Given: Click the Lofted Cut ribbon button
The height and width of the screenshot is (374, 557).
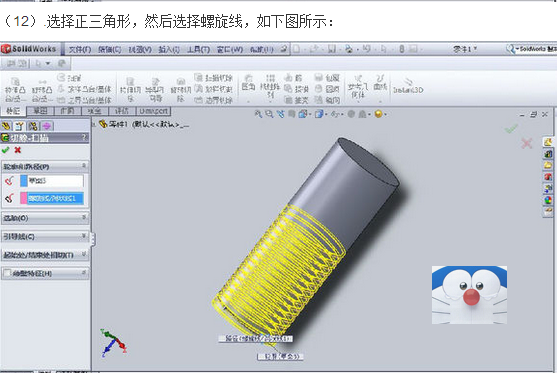Looking at the screenshot, I should 214,89.
